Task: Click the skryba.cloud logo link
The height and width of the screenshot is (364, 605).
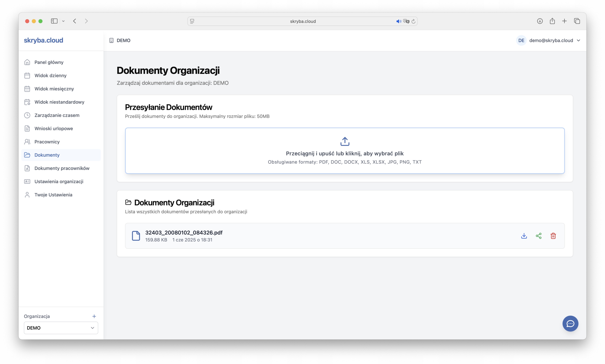Action: (x=43, y=40)
